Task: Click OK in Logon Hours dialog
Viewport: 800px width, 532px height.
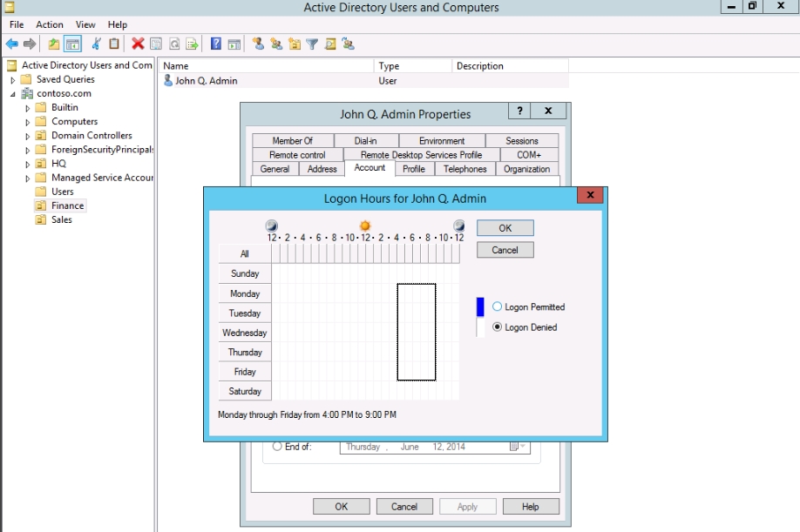Action: point(505,228)
